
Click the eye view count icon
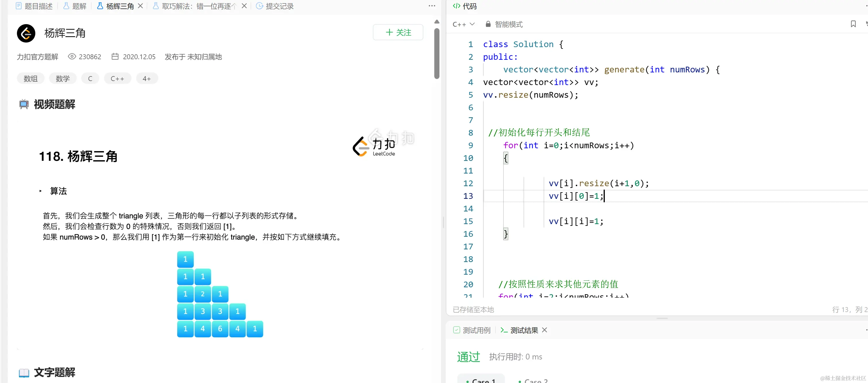(x=72, y=57)
